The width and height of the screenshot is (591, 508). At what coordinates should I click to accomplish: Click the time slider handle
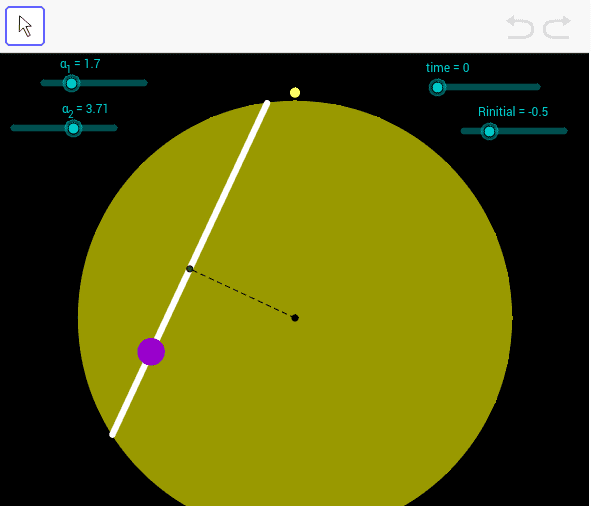[437, 88]
